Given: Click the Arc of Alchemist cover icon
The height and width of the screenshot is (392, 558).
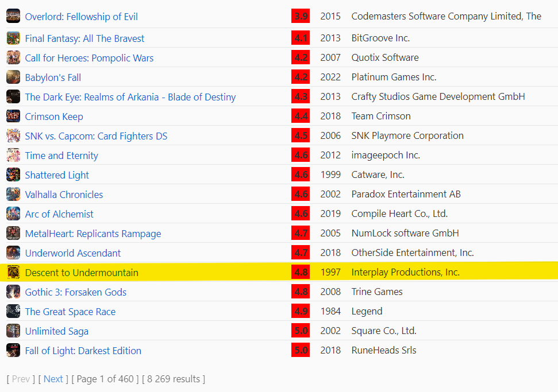Looking at the screenshot, I should tap(13, 214).
